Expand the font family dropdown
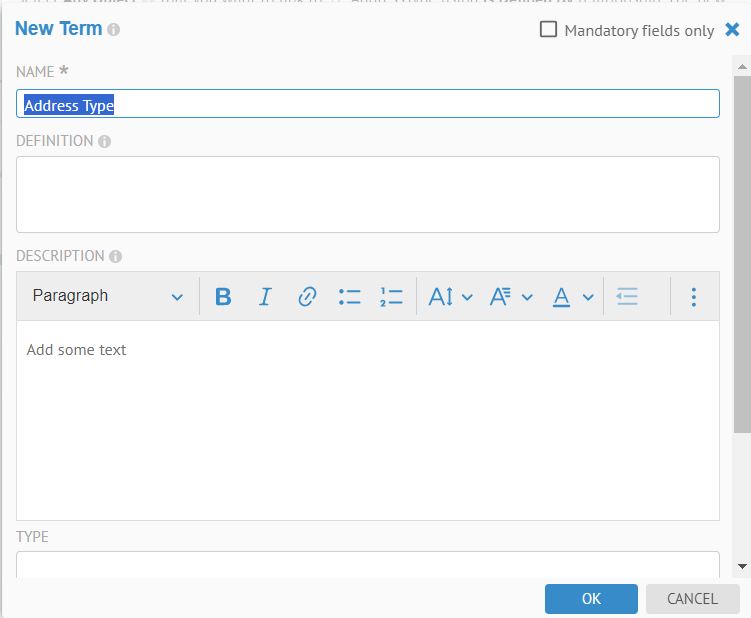Image resolution: width=751 pixels, height=618 pixels. [510, 297]
